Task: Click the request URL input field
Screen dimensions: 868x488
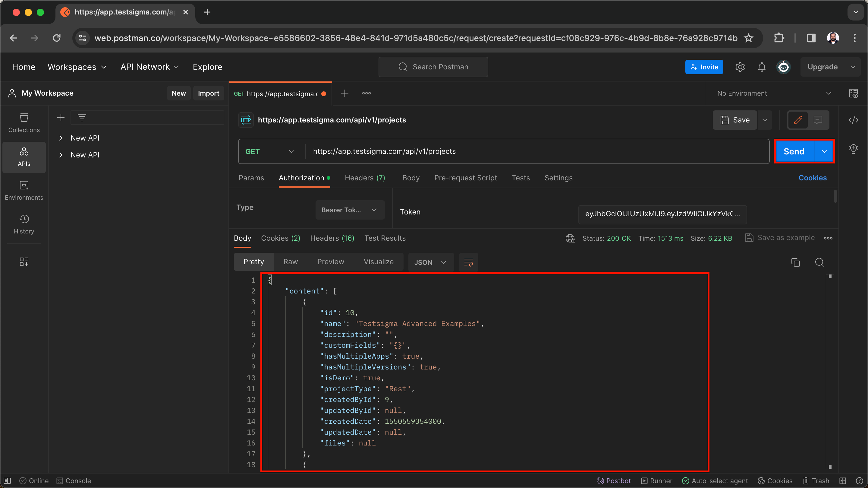Action: [536, 151]
